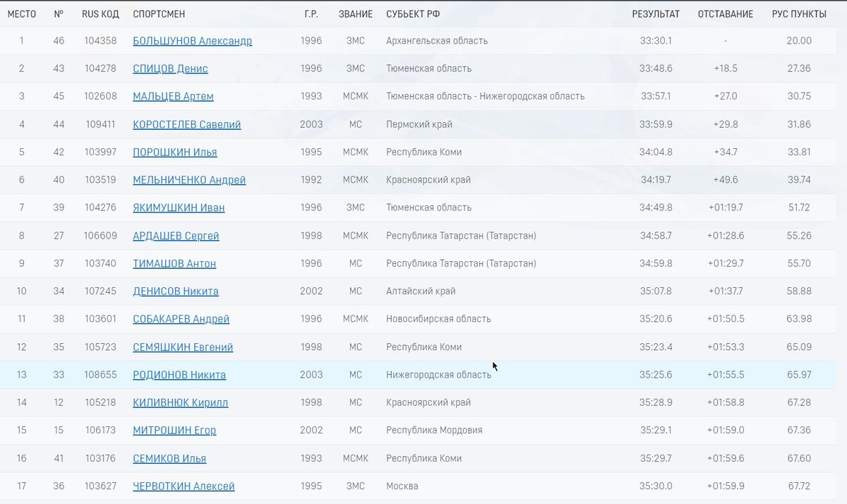Click the СПОРТСМЕН column header
Viewport: 847px width, 504px height.
point(159,14)
